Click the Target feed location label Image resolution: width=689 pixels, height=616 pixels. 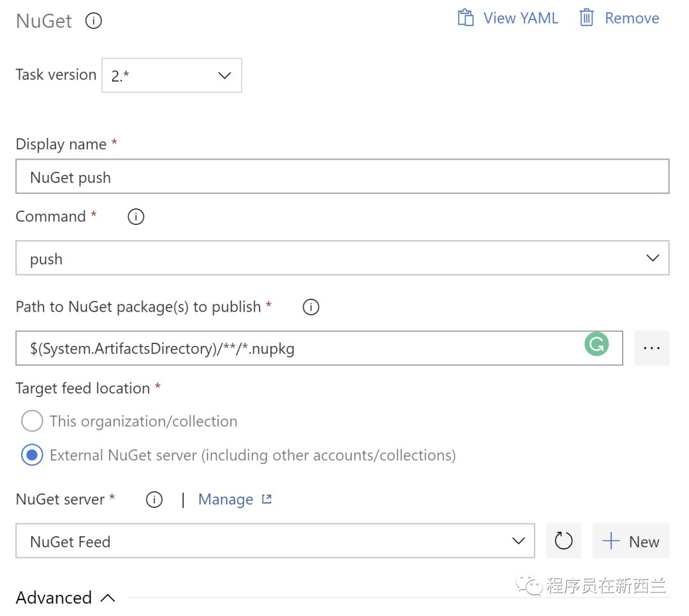coord(82,389)
